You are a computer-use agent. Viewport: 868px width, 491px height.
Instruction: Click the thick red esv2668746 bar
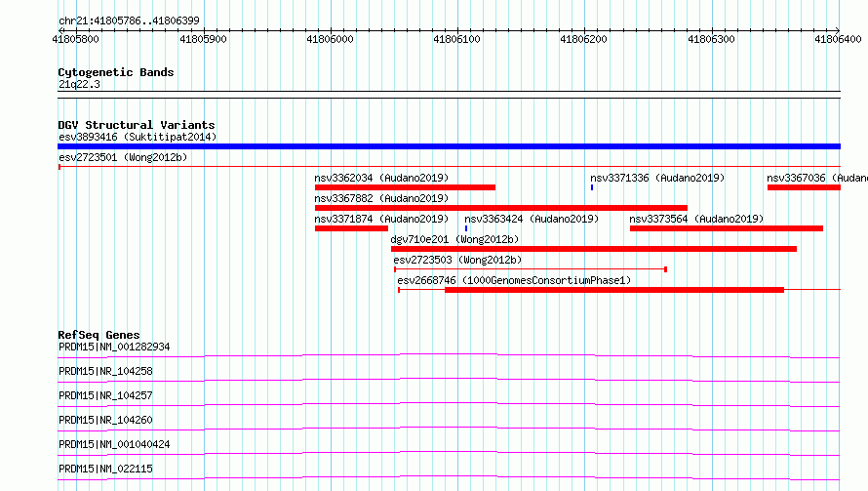(614, 290)
